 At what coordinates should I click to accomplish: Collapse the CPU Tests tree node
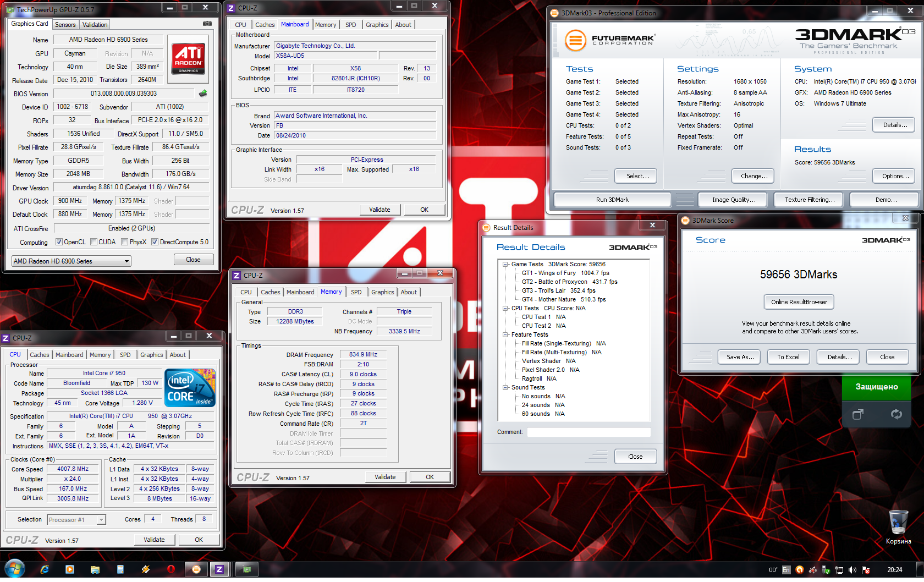pyautogui.click(x=505, y=309)
